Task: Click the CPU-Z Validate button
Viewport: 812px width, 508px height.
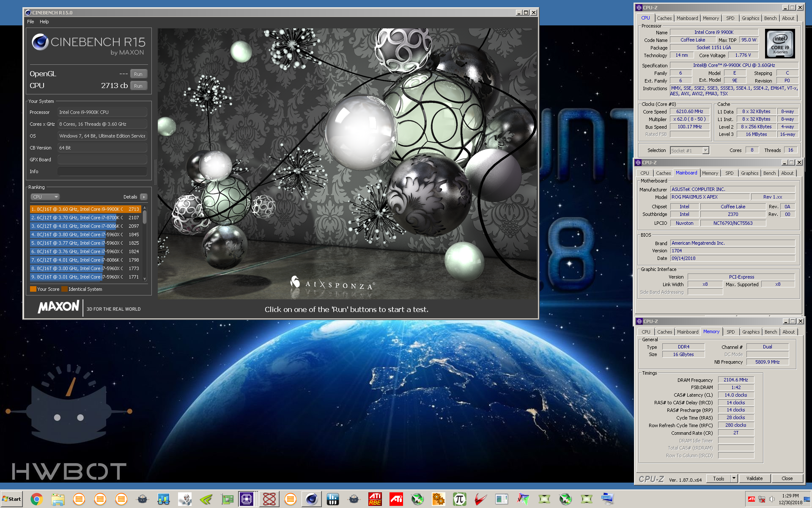Action: [754, 479]
